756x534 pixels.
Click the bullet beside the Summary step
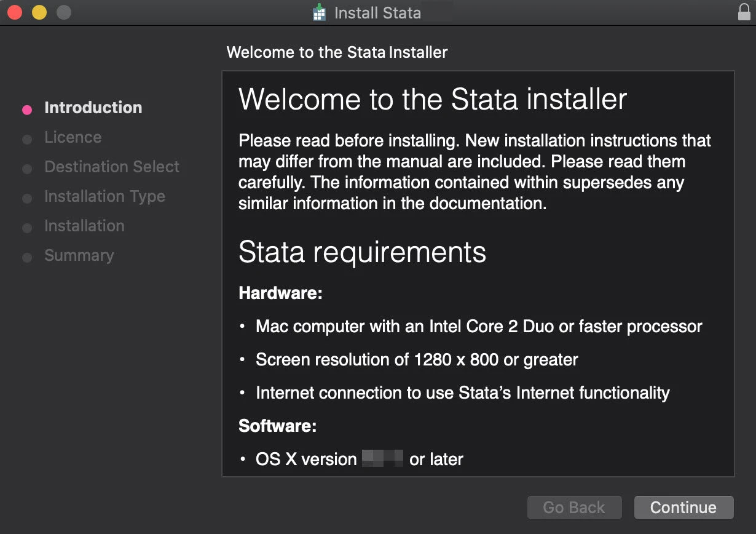click(x=27, y=258)
